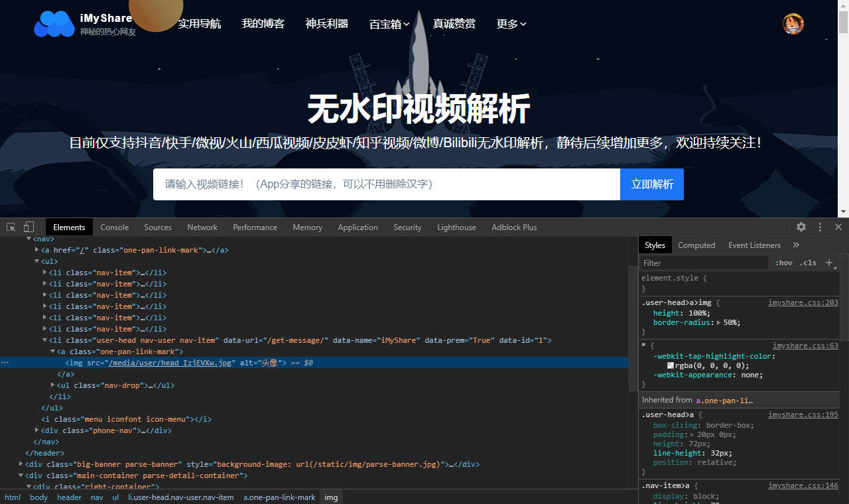Screen dimensions: 849x504
Task: Click the user avatar in the top-right corner
Action: click(x=793, y=23)
